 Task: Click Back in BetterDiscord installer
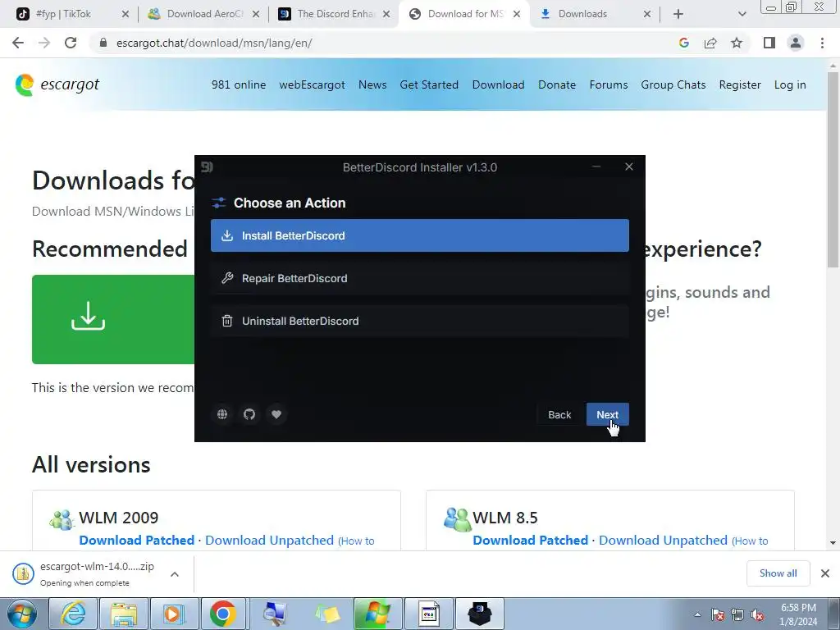pos(559,414)
